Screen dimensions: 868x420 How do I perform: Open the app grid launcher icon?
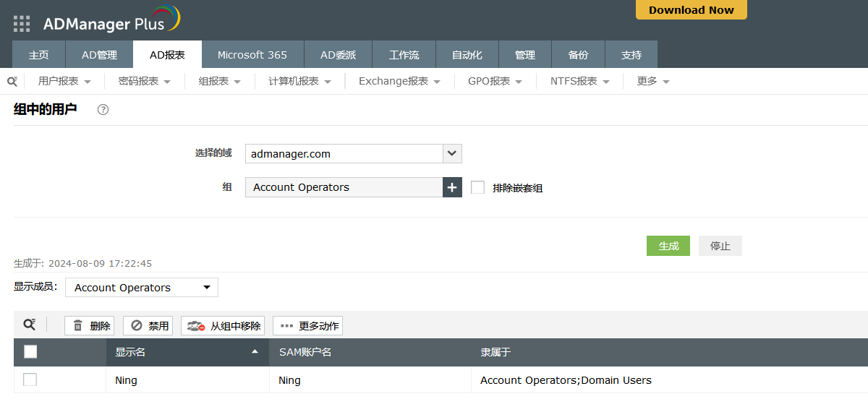pos(22,24)
